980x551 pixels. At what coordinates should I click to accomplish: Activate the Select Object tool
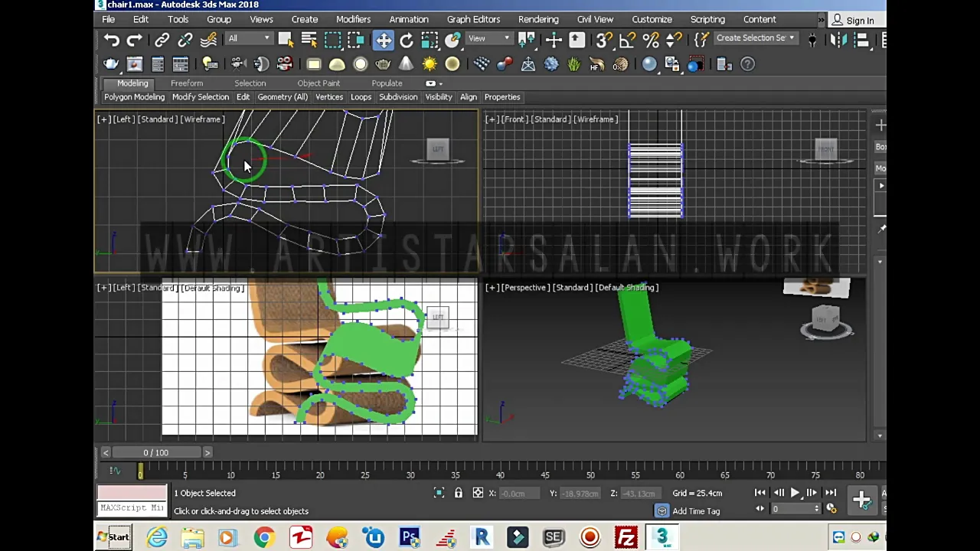(286, 40)
